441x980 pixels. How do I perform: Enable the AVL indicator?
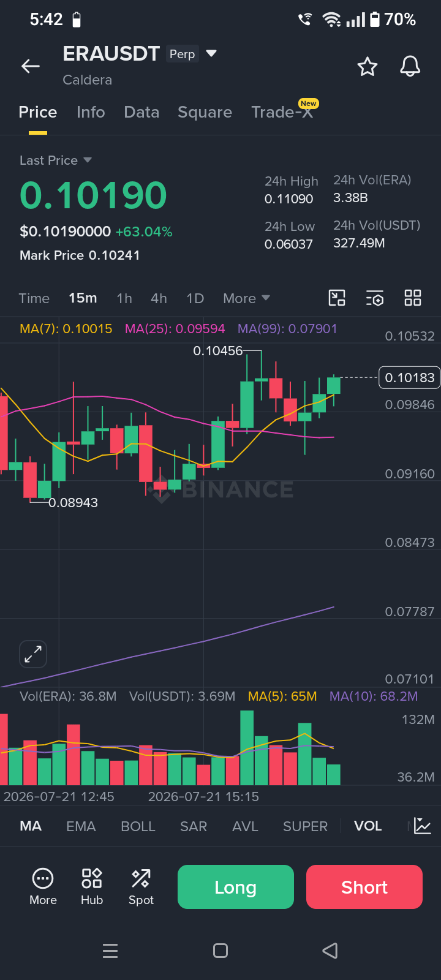click(x=245, y=826)
